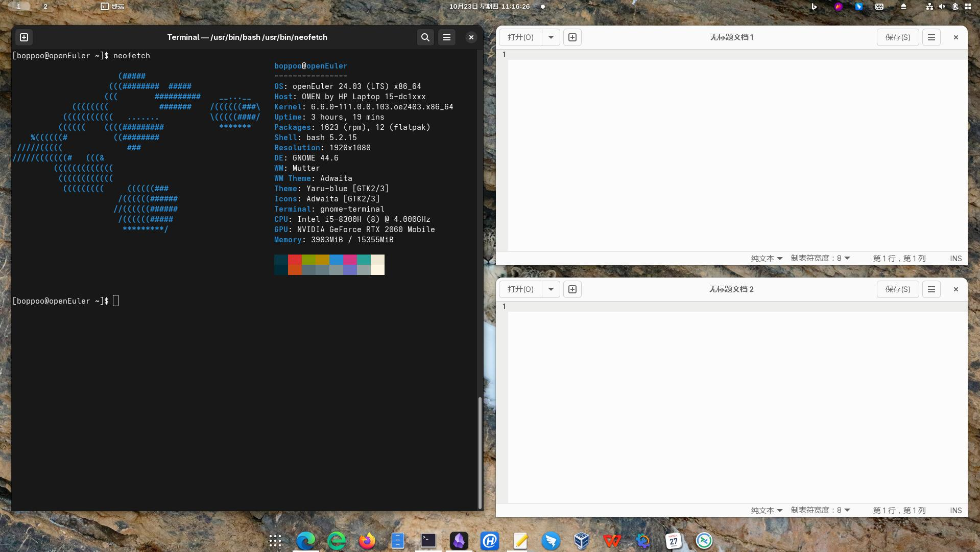Open 纯文本 language dropdown in 无标题文档 2

[767, 511]
